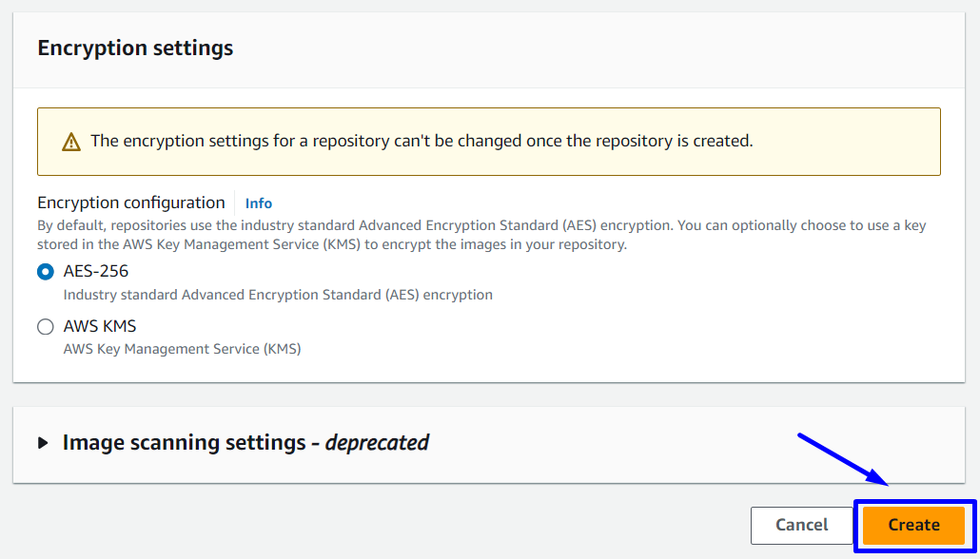Click the Encryption settings section heading
This screenshot has height=559, width=980.
click(135, 48)
